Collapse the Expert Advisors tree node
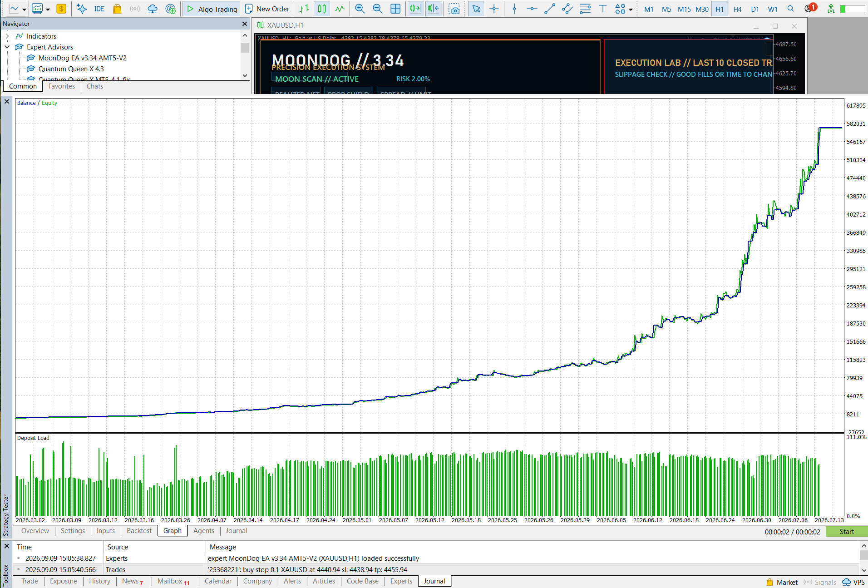The image size is (868, 588). point(7,47)
